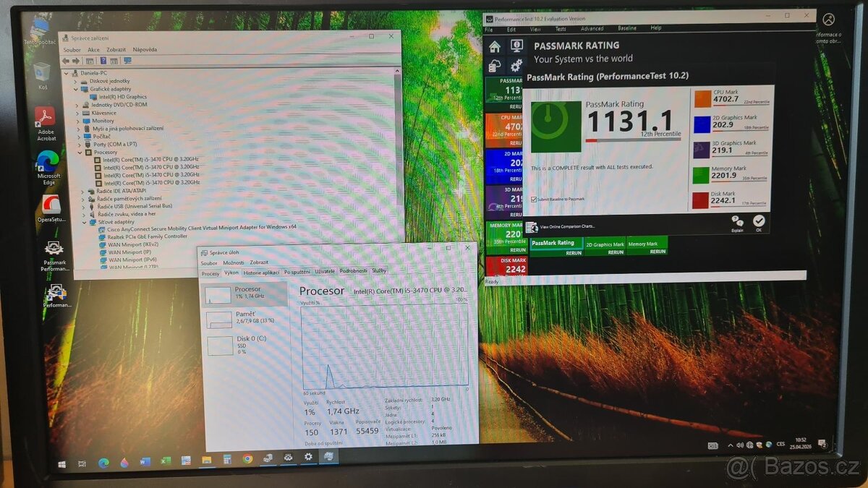Expand the Monitory node
This screenshot has height=488, width=868.
pyautogui.click(x=78, y=121)
